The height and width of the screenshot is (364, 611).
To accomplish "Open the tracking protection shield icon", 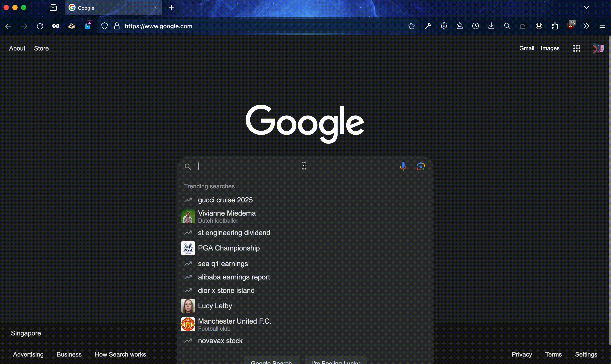I will pyautogui.click(x=105, y=26).
